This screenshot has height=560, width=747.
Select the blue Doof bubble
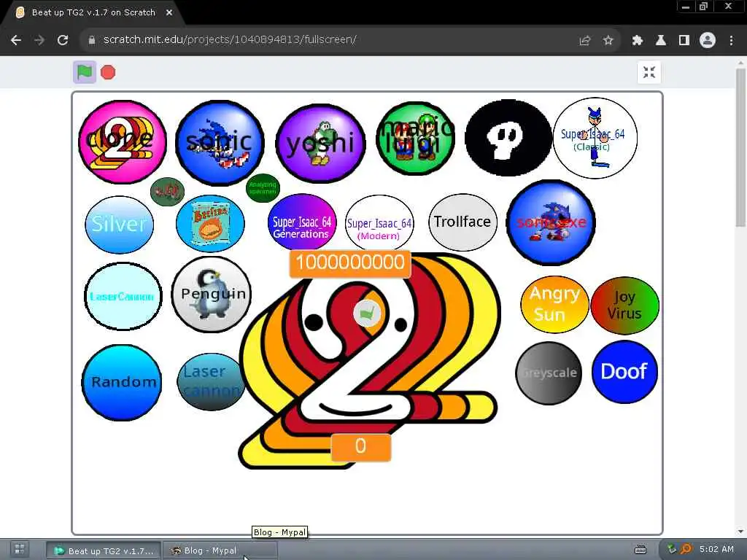pos(624,372)
